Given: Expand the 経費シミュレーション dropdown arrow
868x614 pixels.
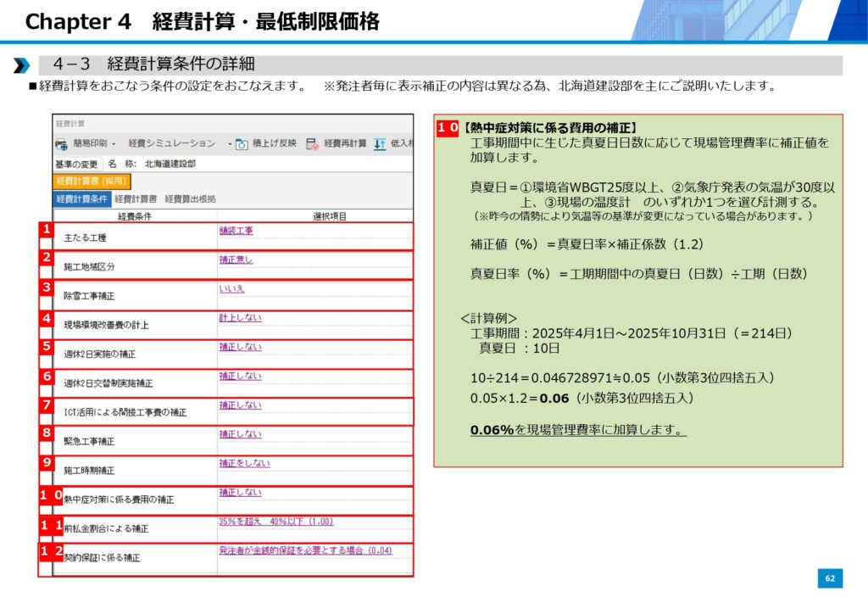Looking at the screenshot, I should pos(229,144).
